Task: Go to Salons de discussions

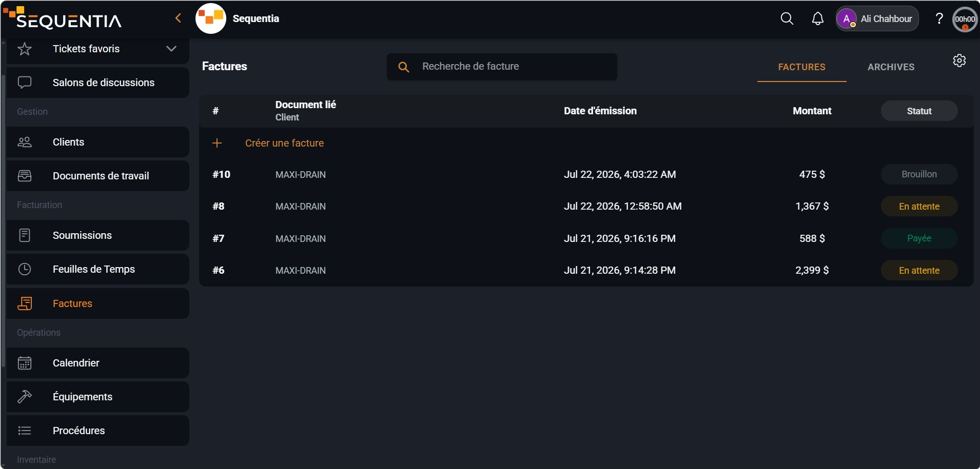Action: (98, 83)
